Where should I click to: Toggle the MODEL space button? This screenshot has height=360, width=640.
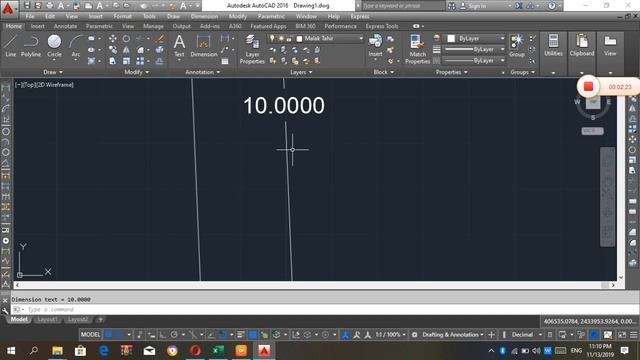point(90,335)
